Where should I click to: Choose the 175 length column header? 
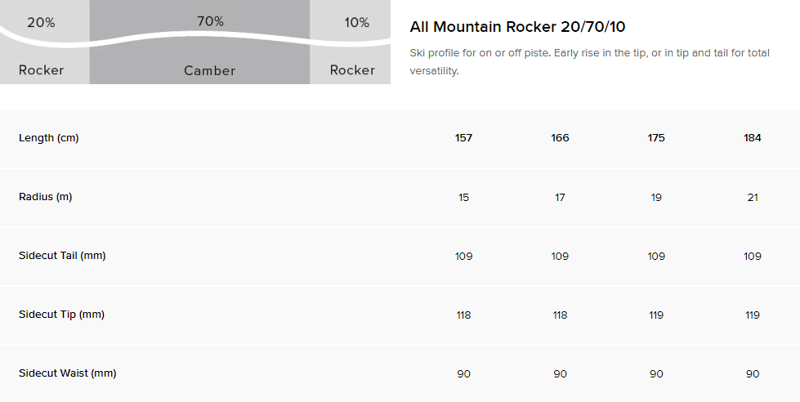[x=656, y=137]
